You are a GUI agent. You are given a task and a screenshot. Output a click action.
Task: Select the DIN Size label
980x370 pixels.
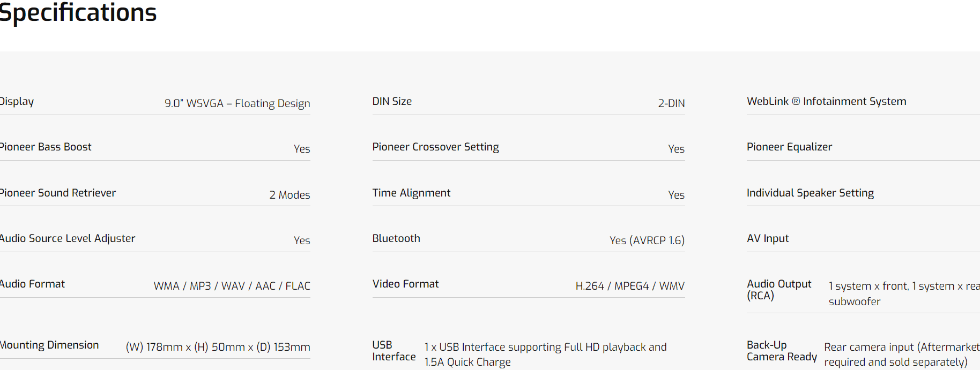click(x=392, y=101)
